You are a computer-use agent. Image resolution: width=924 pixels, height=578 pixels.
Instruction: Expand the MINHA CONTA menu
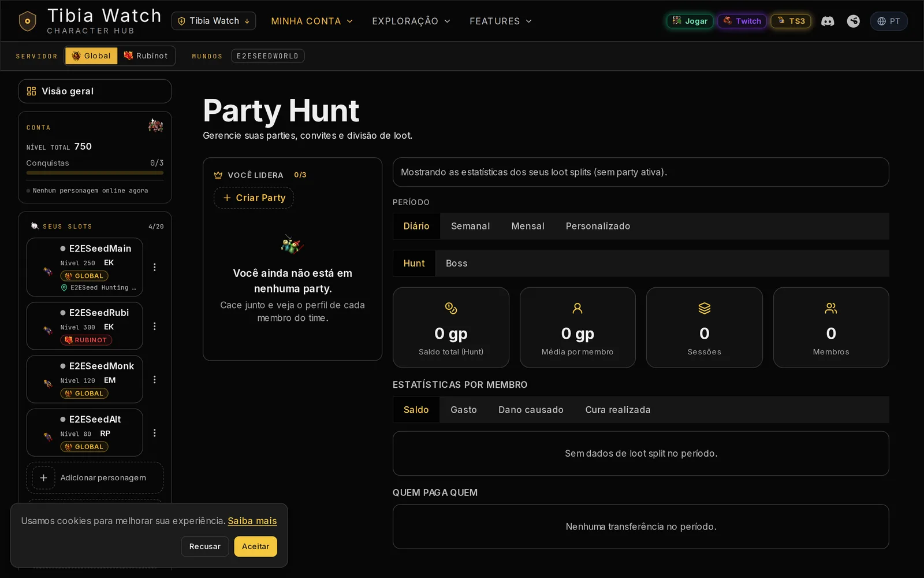click(312, 21)
